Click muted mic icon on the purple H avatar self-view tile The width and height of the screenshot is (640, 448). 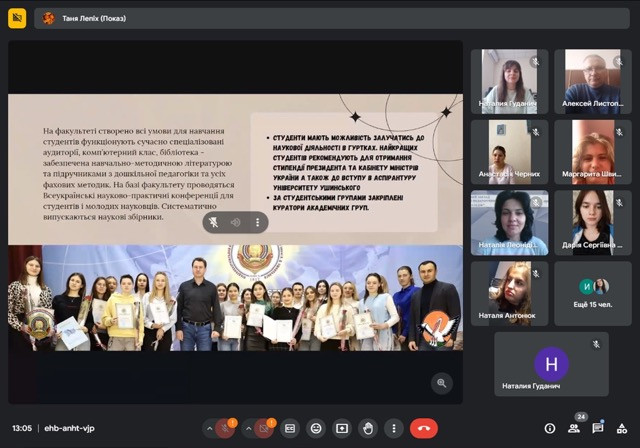(596, 344)
